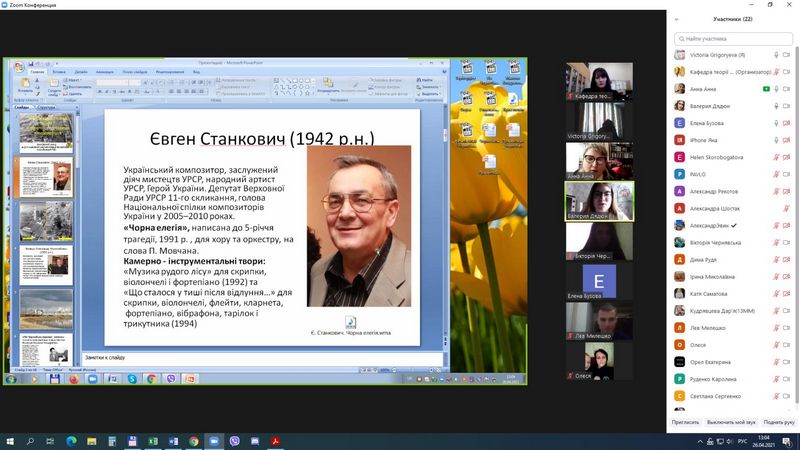800x450 pixels.
Task: Open Windows Start menu
Action: (x=10, y=441)
